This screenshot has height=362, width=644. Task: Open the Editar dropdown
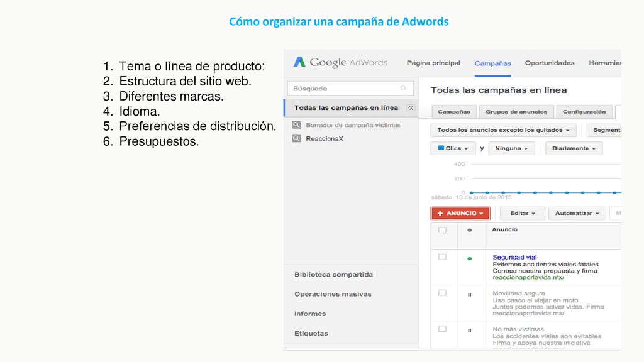523,213
